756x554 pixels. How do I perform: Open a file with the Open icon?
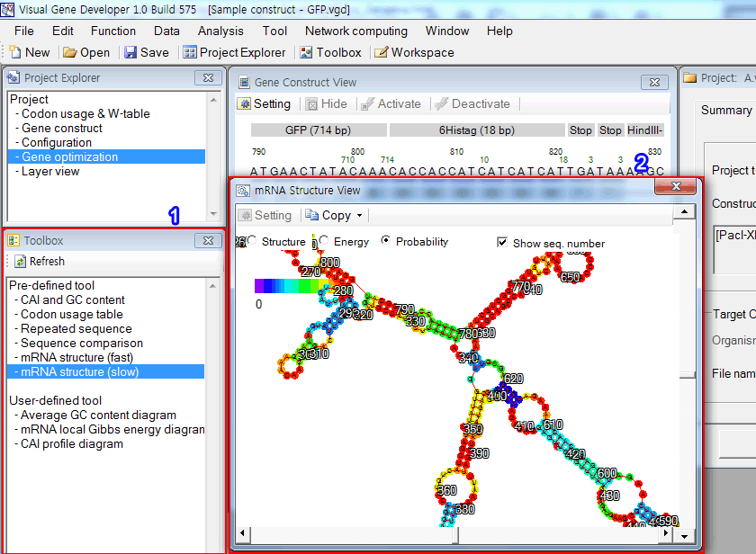tap(69, 52)
